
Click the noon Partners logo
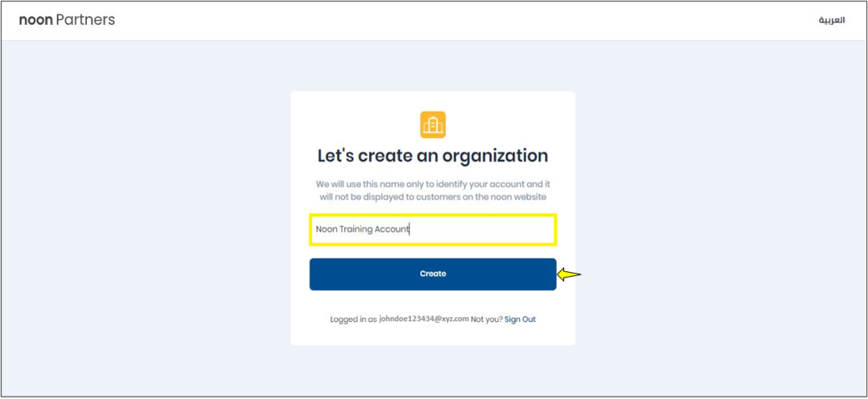point(67,20)
